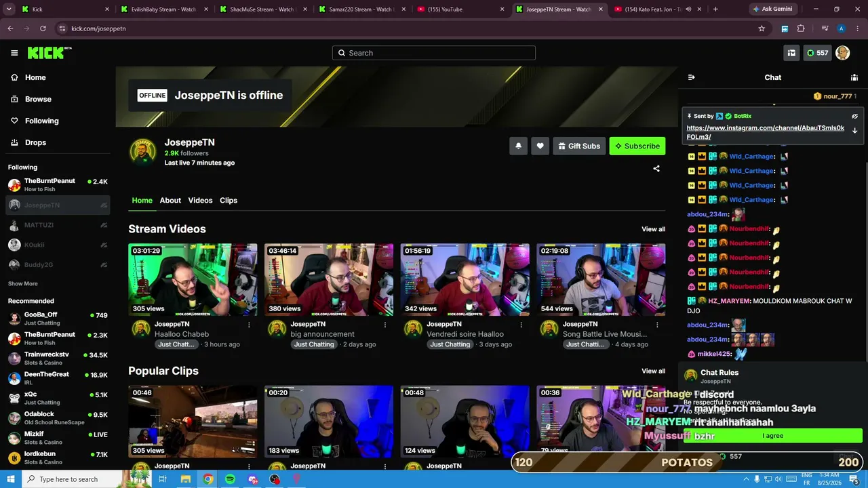The width and height of the screenshot is (868, 488).
Task: Open the Kick shop inventory icon
Action: point(791,53)
